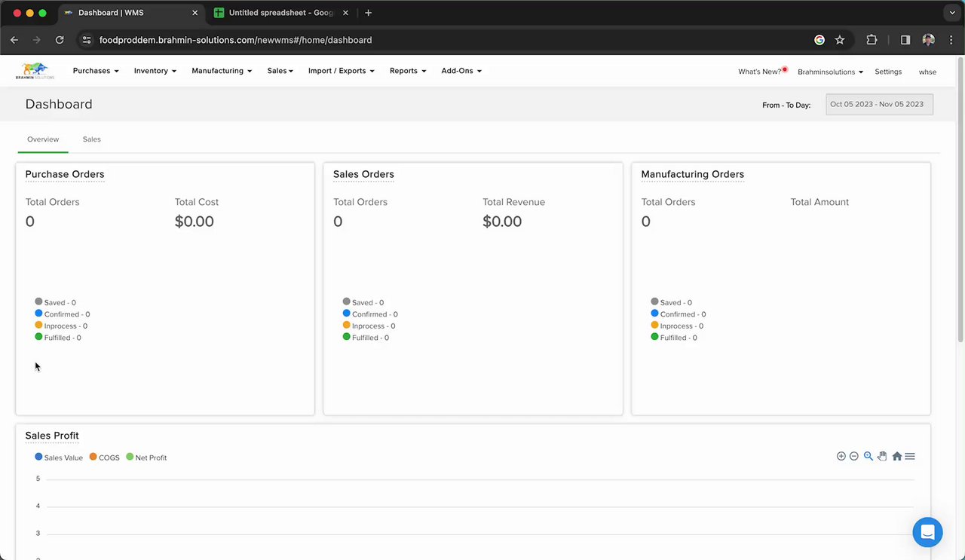Viewport: 965px width, 560px height.
Task: Open the support chat bubble
Action: click(x=927, y=532)
